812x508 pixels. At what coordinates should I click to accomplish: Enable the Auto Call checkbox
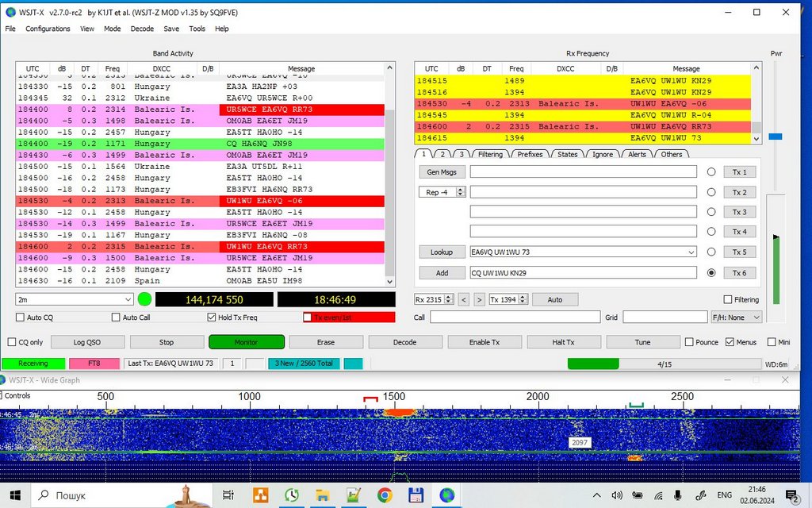click(116, 317)
